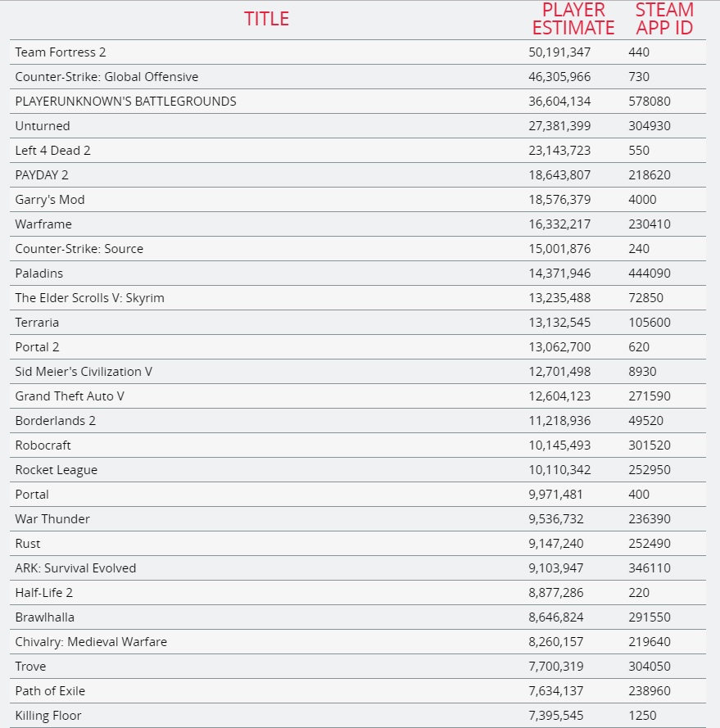The height and width of the screenshot is (728, 720).
Task: Click the Left 4 Dead 2 title
Action: coord(52,151)
